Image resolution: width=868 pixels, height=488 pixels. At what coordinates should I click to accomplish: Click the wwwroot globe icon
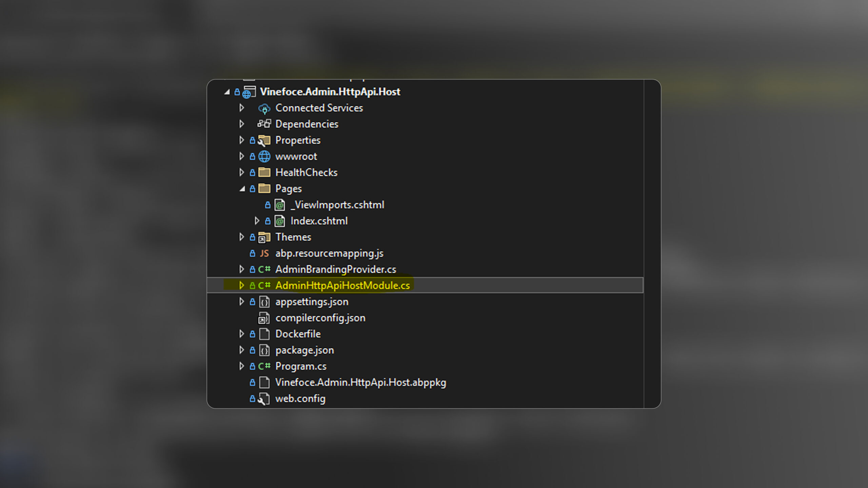(x=264, y=157)
